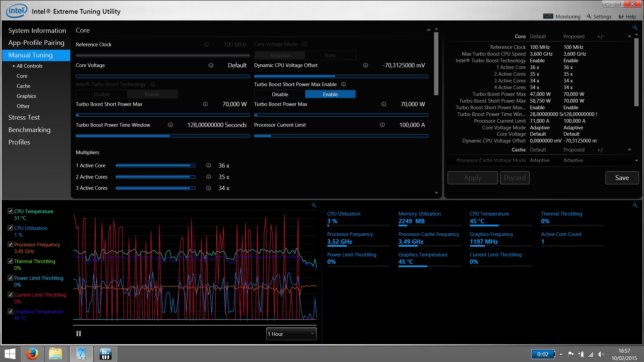The image size is (644, 362).
Task: Click info icon for Dynamic CPU Voltage Offset
Action: coord(366,65)
